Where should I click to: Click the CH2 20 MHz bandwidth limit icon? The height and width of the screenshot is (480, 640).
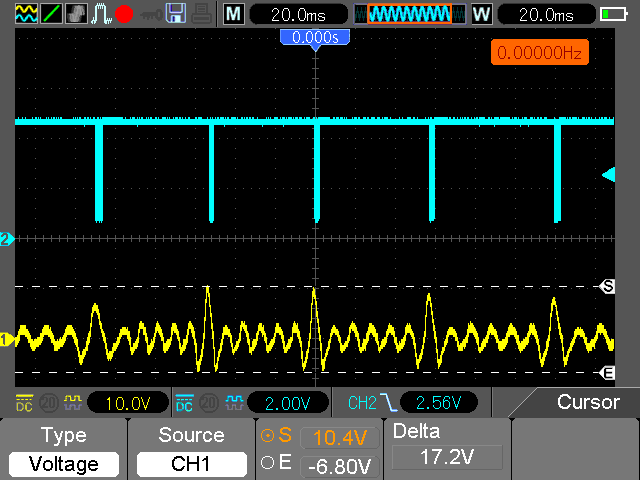(x=209, y=403)
